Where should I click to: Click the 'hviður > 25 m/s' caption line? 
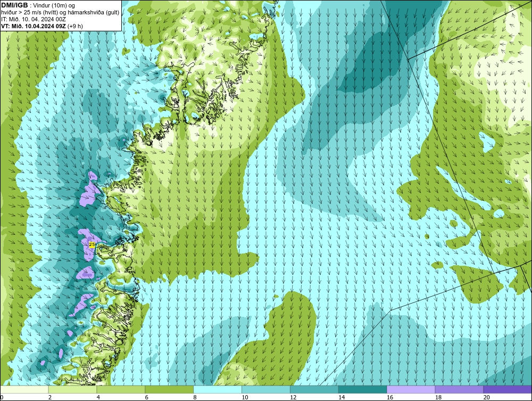click(x=60, y=13)
